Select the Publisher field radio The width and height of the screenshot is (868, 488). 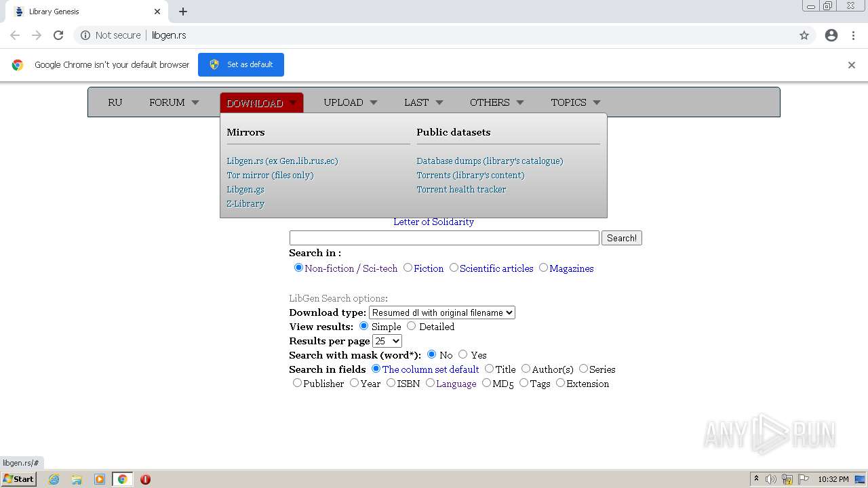(x=297, y=383)
